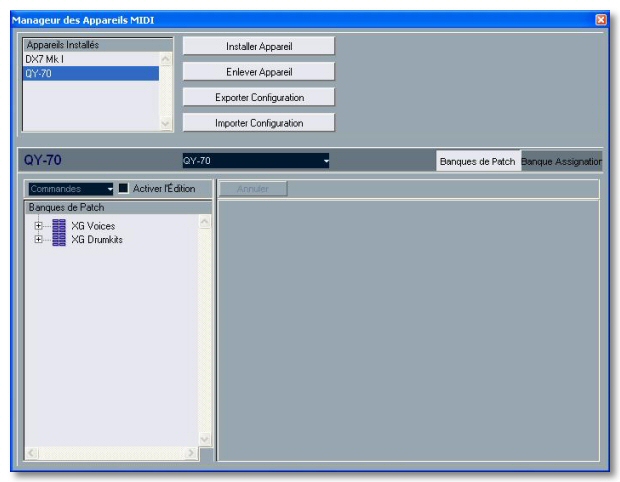Click the Banques de Patch list header
Screen dimensions: 620x482
pos(118,208)
